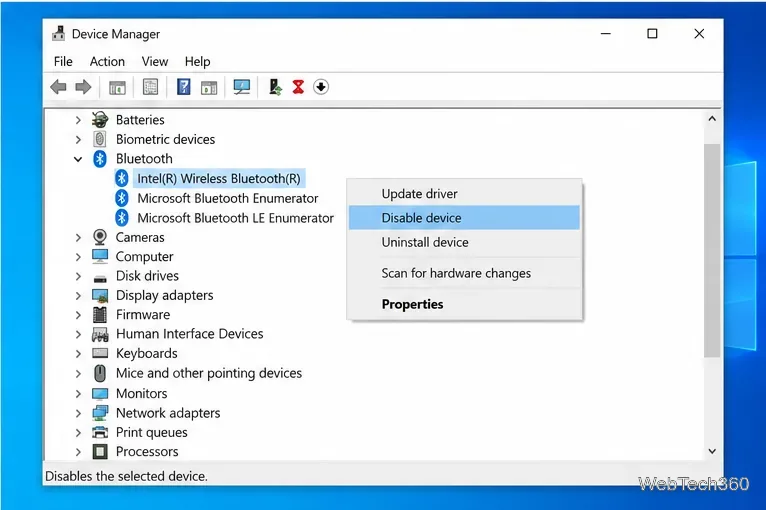Click Show/Hide Console Tree toolbar icon
The image size is (766, 510).
point(117,87)
